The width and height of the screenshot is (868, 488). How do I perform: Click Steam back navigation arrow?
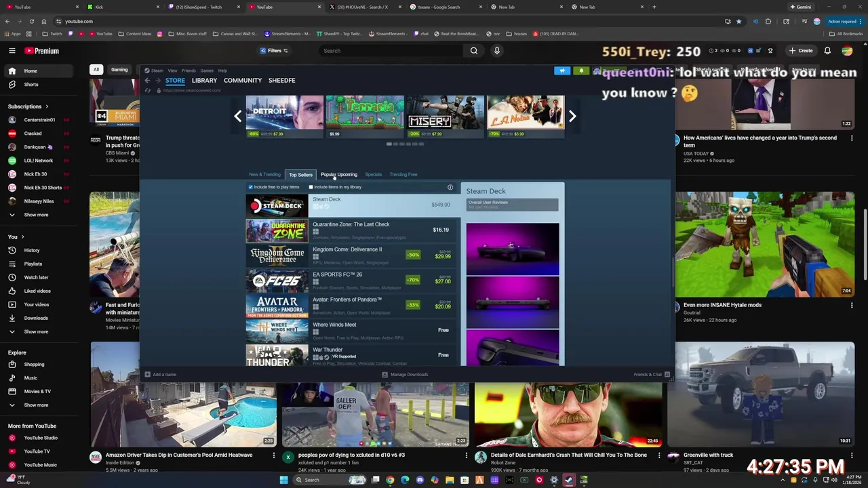click(147, 81)
